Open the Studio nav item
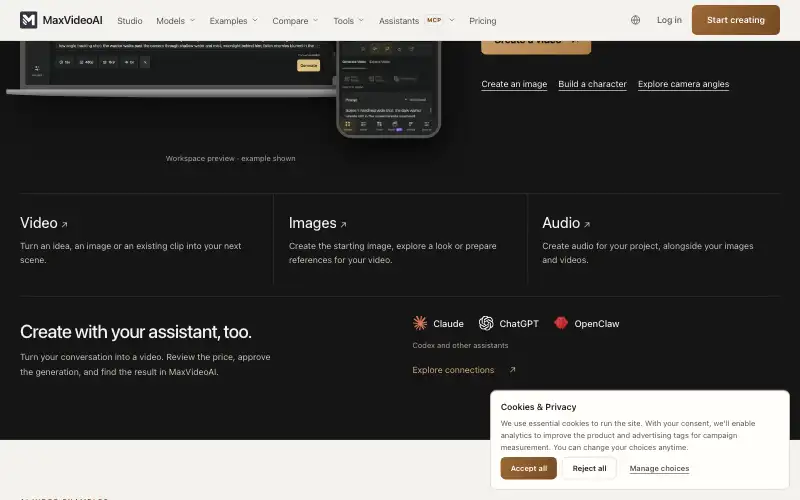800x500 pixels. (x=130, y=20)
